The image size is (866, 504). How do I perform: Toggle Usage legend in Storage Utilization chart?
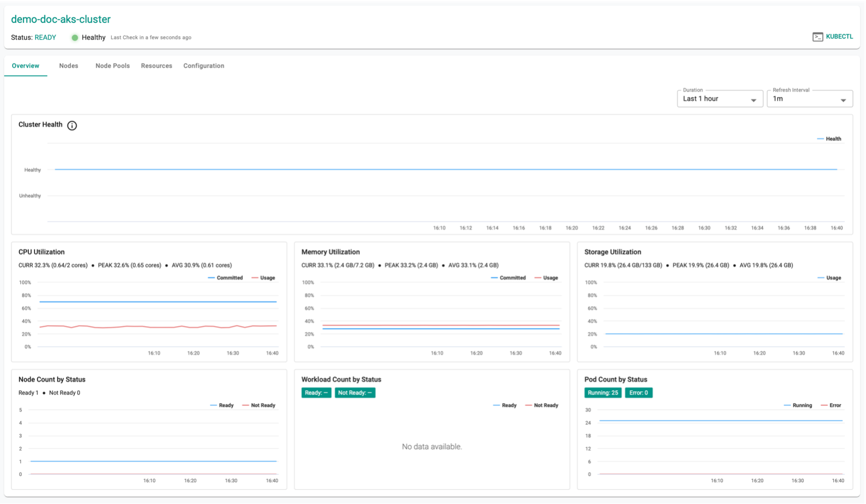pos(829,278)
